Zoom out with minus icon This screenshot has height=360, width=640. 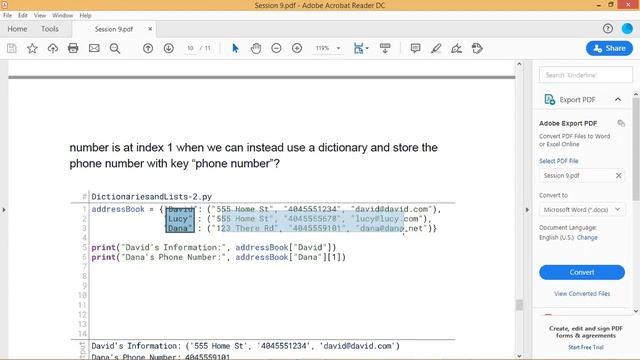pyautogui.click(x=276, y=48)
